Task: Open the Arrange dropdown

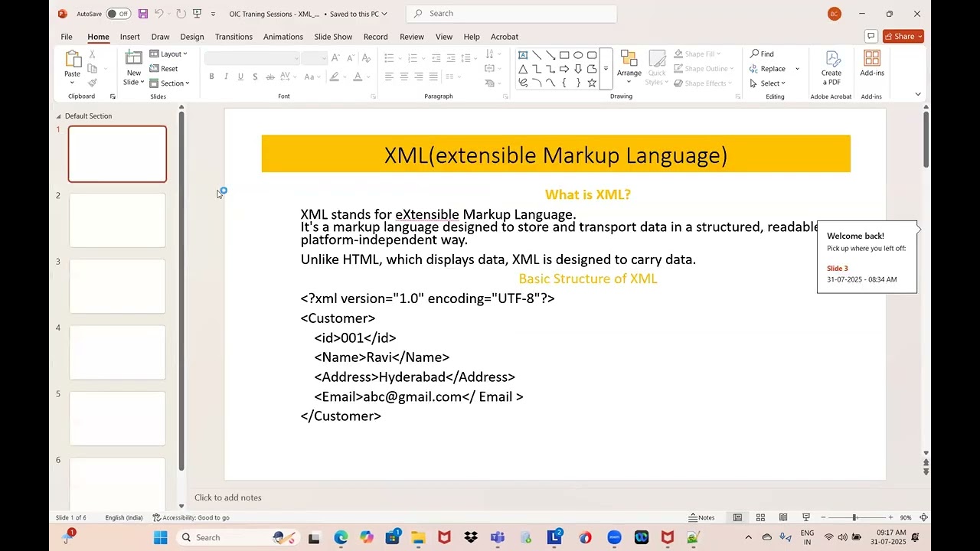Action: coord(629,67)
